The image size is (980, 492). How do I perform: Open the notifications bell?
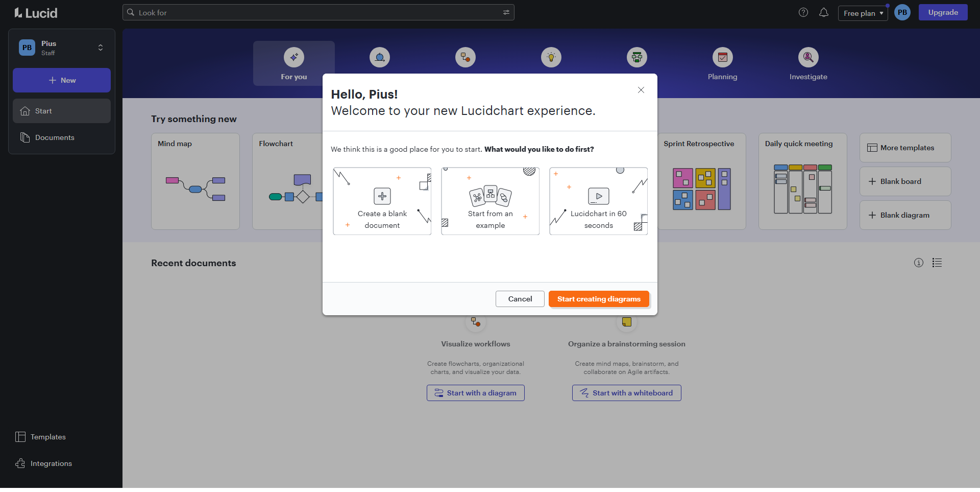pyautogui.click(x=824, y=12)
